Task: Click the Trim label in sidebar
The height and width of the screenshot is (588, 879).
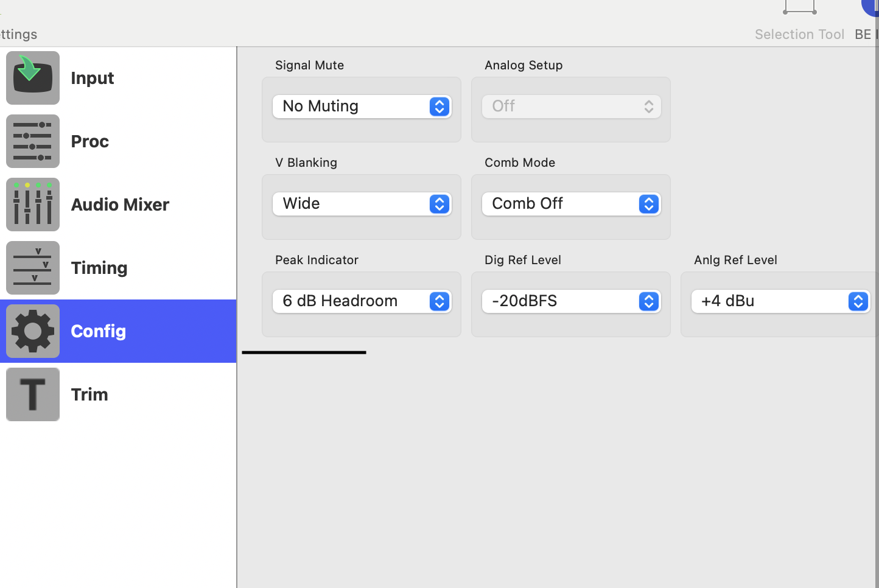Action: click(89, 394)
